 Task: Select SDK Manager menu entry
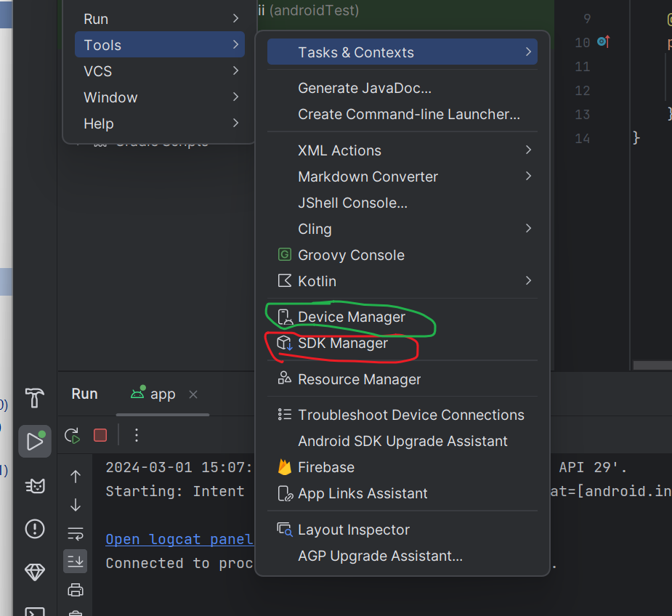coord(343,344)
